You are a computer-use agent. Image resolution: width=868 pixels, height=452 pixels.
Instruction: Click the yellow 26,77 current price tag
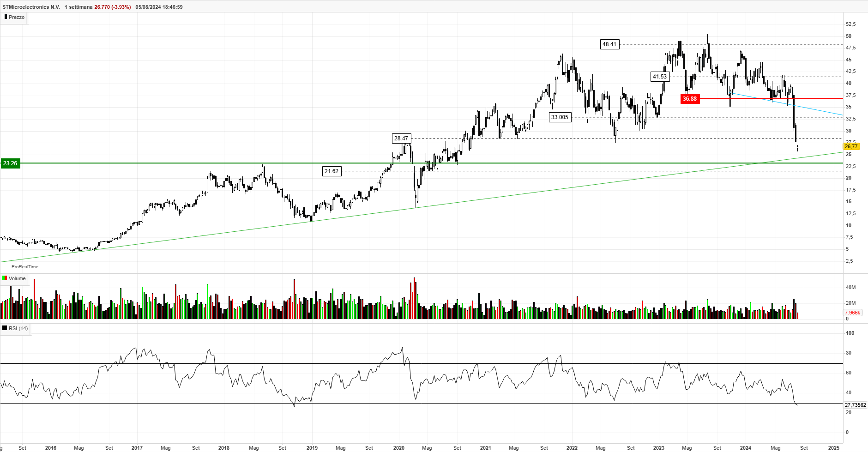851,146
